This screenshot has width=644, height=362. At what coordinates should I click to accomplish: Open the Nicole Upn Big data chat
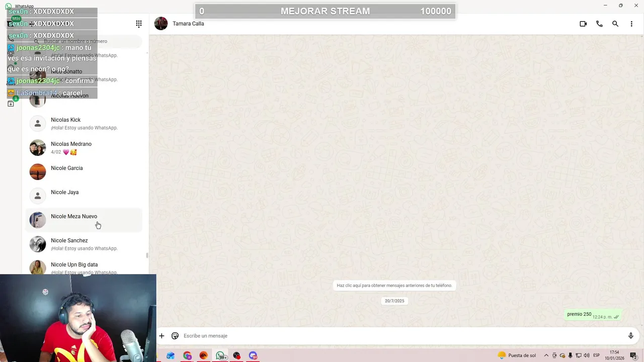[x=84, y=266]
